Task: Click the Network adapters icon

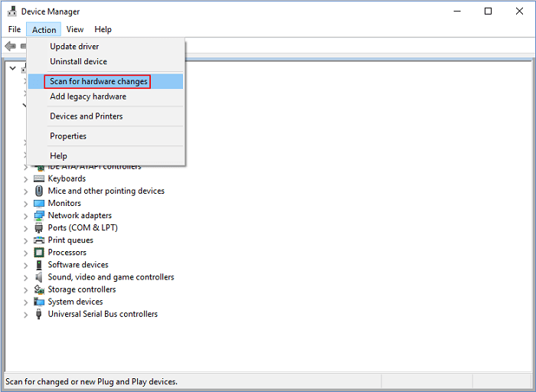Action: (x=39, y=215)
